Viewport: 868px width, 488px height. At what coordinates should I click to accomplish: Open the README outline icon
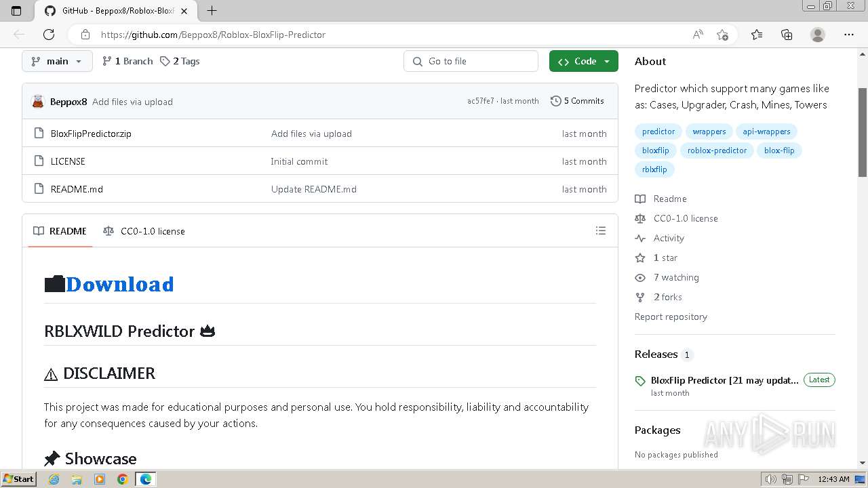click(600, 230)
